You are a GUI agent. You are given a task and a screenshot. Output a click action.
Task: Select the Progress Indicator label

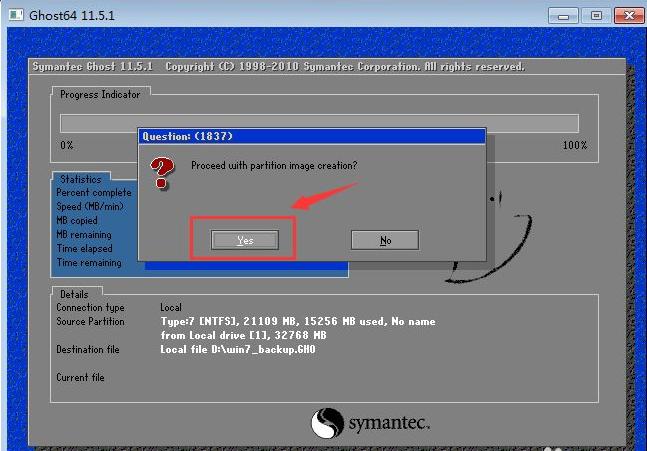(x=100, y=94)
